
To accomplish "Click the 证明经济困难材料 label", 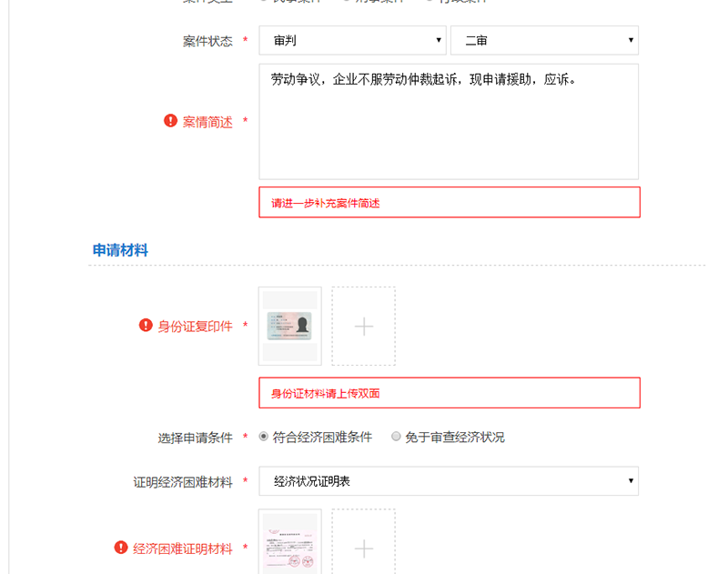I will click(183, 482).
